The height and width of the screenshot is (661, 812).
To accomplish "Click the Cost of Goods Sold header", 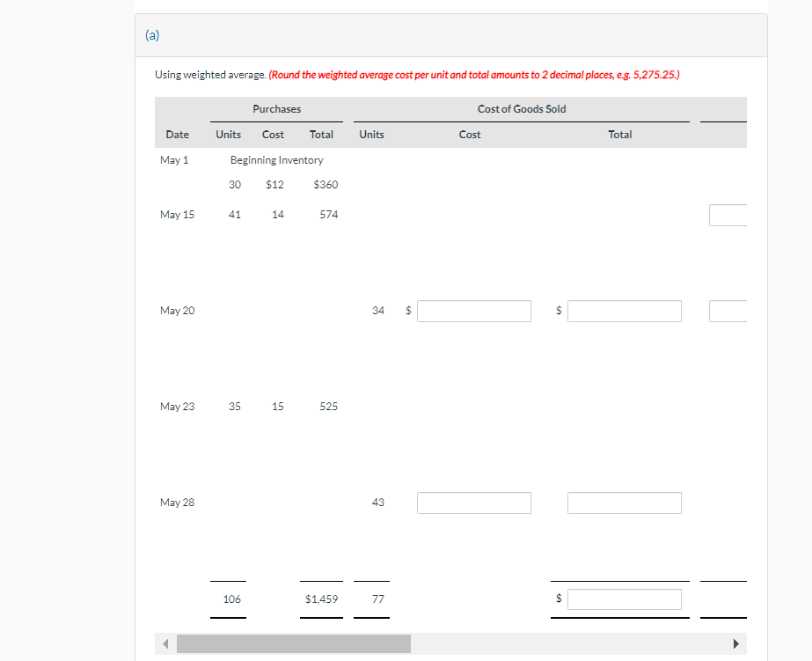I will coord(521,108).
